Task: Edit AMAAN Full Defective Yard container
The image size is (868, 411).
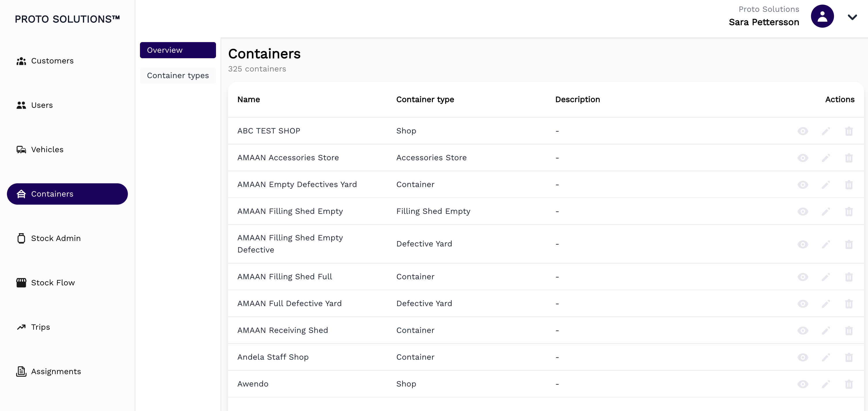Action: point(826,304)
